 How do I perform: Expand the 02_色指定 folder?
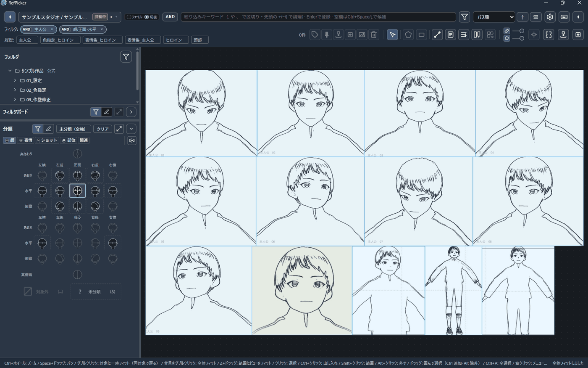pyautogui.click(x=15, y=90)
